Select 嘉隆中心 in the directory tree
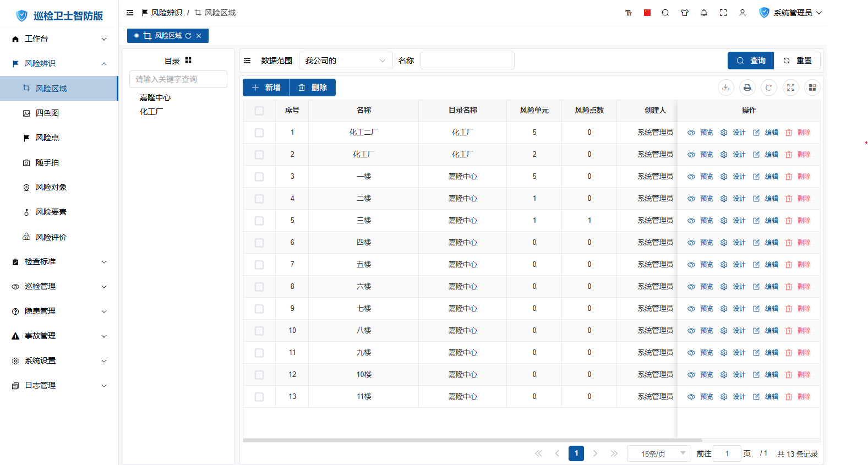 [x=155, y=97]
